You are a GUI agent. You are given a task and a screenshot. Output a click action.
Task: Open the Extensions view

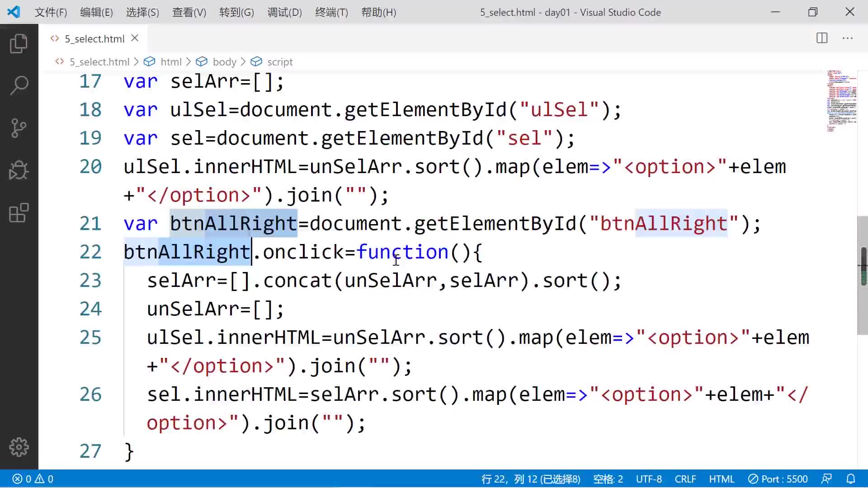19,213
